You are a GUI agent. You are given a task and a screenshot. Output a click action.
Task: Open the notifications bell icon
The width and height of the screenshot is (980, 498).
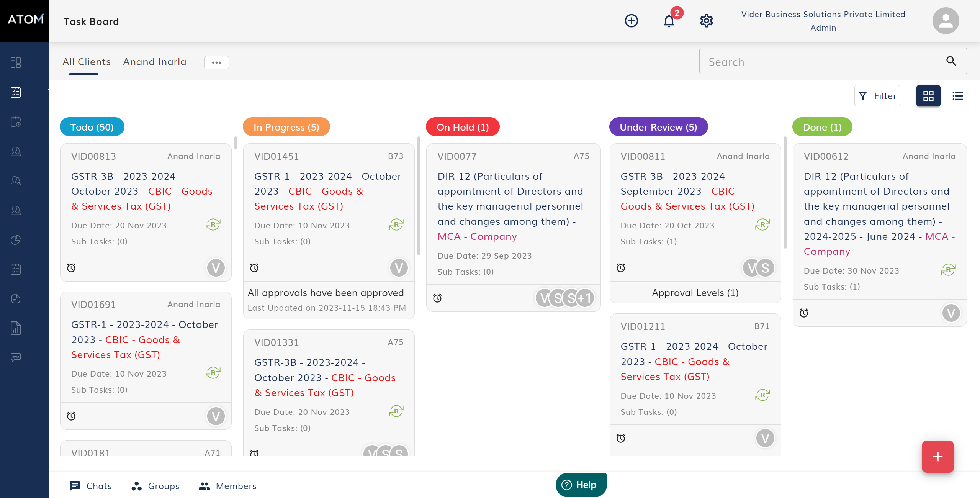pos(669,21)
